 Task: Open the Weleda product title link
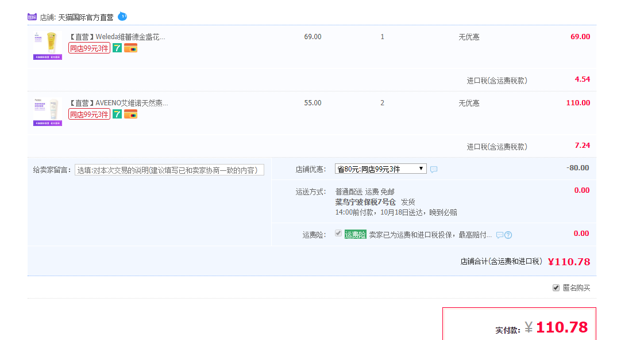tap(117, 37)
